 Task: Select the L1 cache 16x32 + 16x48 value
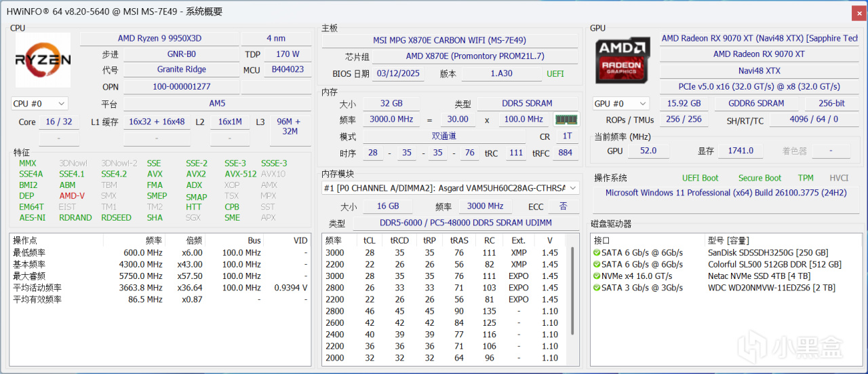[157, 122]
